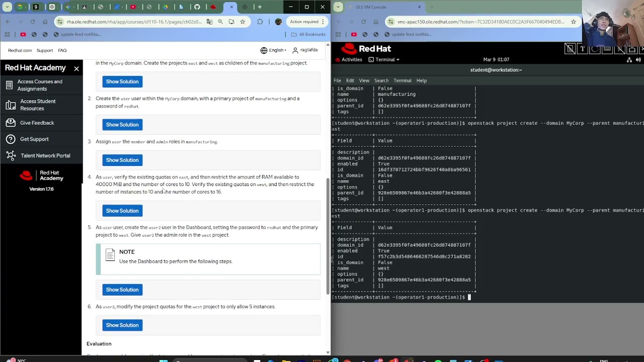Open the YouTube bookmark in left browser
This screenshot has width=644, height=362.
tap(23, 34)
